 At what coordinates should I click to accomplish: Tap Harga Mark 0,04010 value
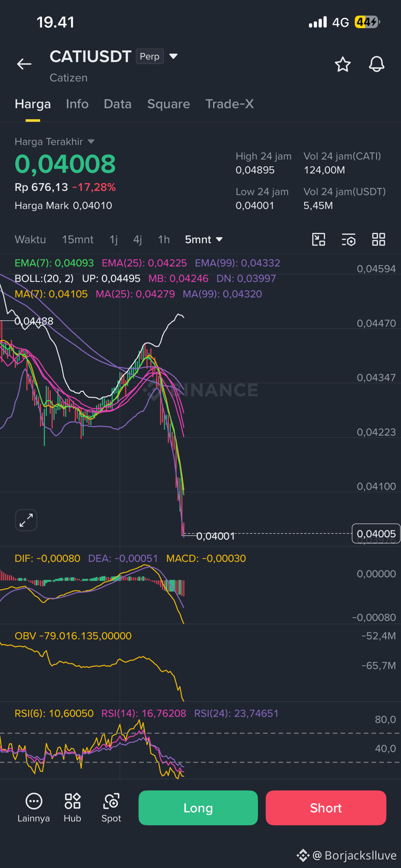pyautogui.click(x=93, y=205)
